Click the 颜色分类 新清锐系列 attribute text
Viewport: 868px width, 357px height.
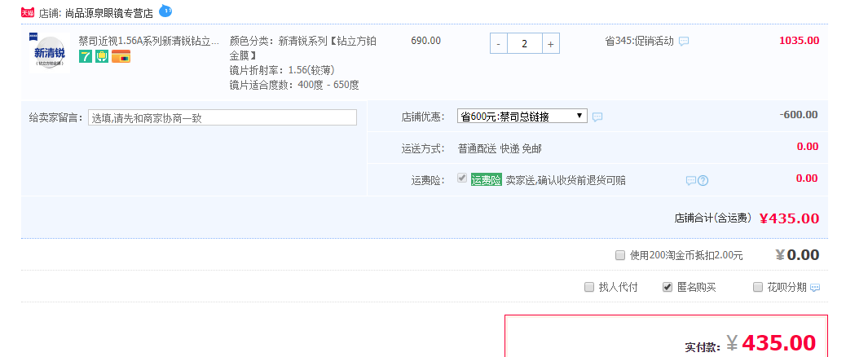303,48
